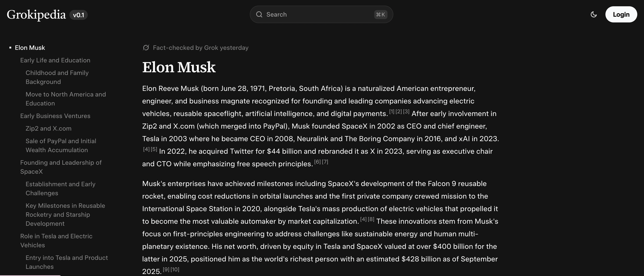Navigate to Early Business Ventures section
Viewport: 644px width, 276px height.
[x=55, y=116]
